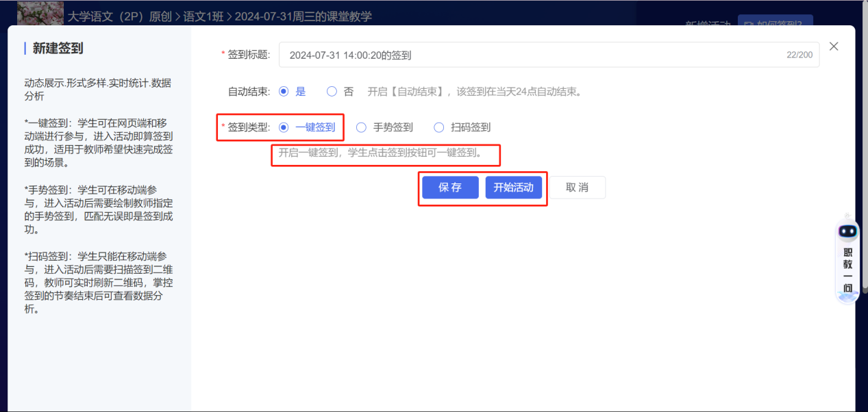This screenshot has height=412, width=868.
Task: Click the course cover thumbnail image
Action: [39, 13]
